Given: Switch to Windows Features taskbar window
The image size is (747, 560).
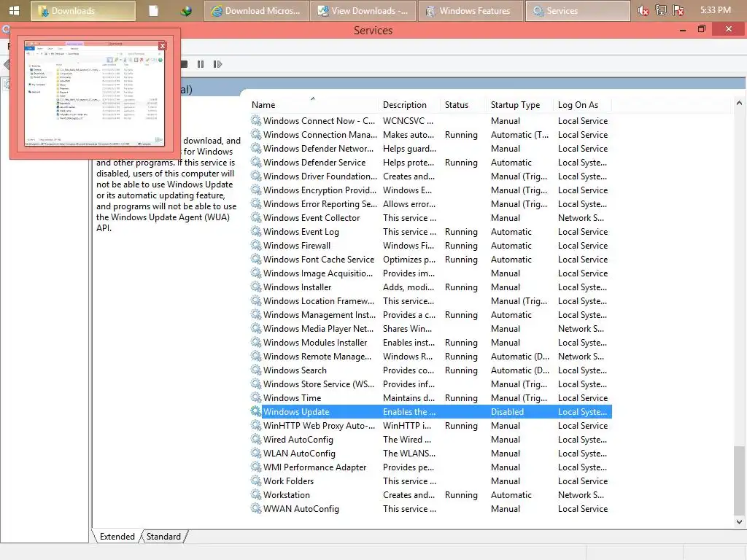Looking at the screenshot, I should (471, 10).
